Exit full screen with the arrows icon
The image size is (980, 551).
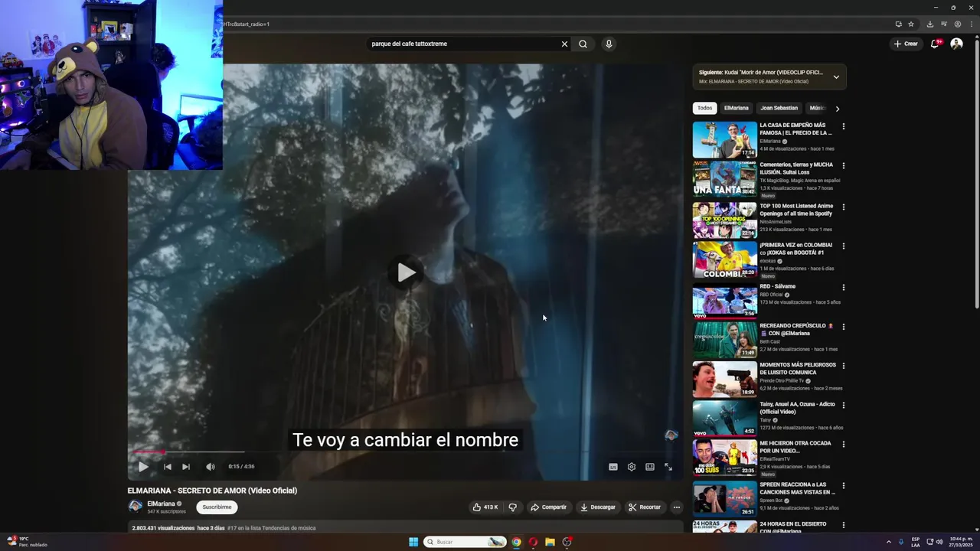[x=668, y=467]
